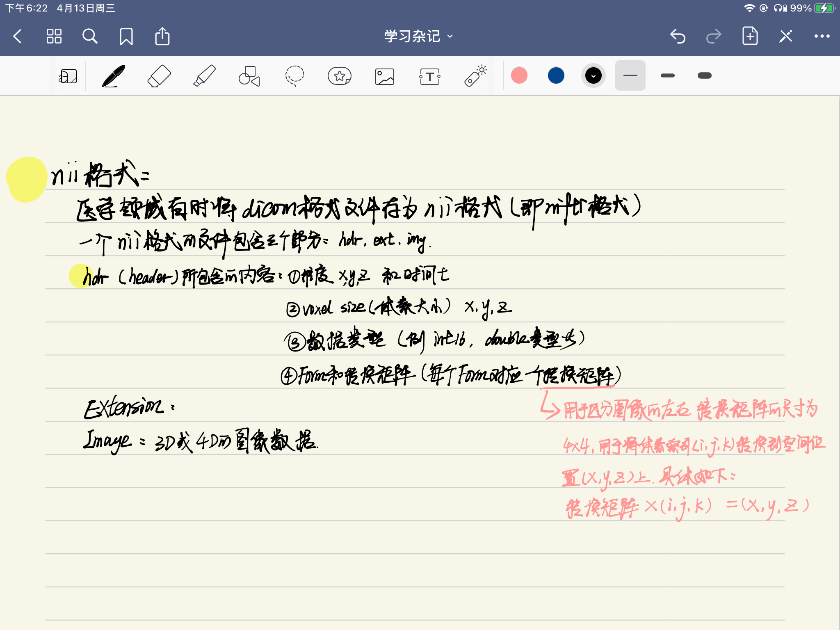The height and width of the screenshot is (630, 840).
Task: Activate the laser pointer tool
Action: [475, 75]
